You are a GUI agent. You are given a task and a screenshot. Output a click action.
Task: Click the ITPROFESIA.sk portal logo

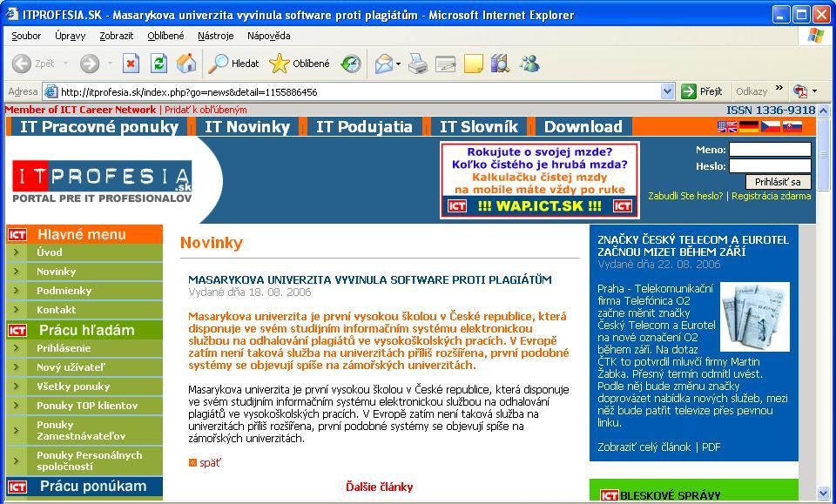tap(102, 181)
